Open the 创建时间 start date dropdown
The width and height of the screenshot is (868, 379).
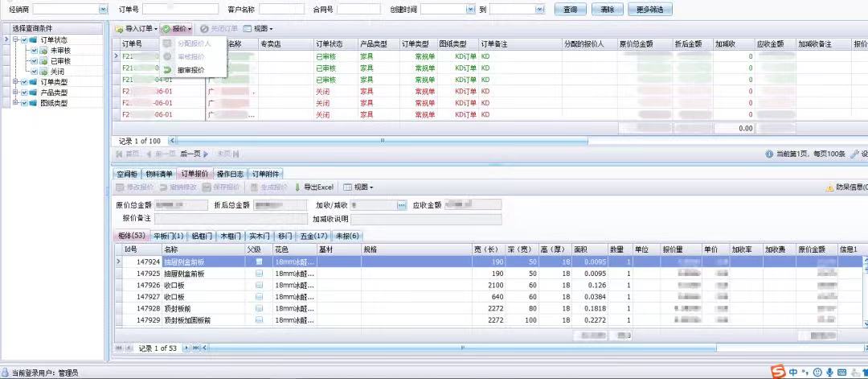470,10
